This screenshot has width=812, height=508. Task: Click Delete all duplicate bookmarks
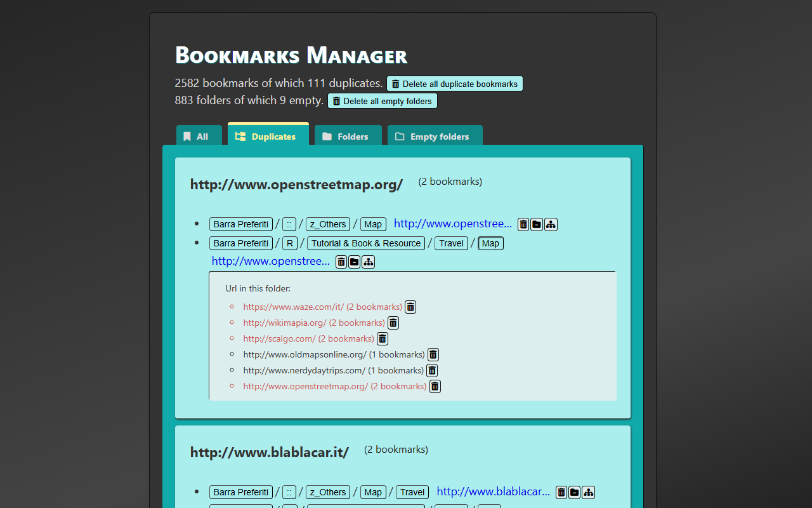pyautogui.click(x=455, y=84)
